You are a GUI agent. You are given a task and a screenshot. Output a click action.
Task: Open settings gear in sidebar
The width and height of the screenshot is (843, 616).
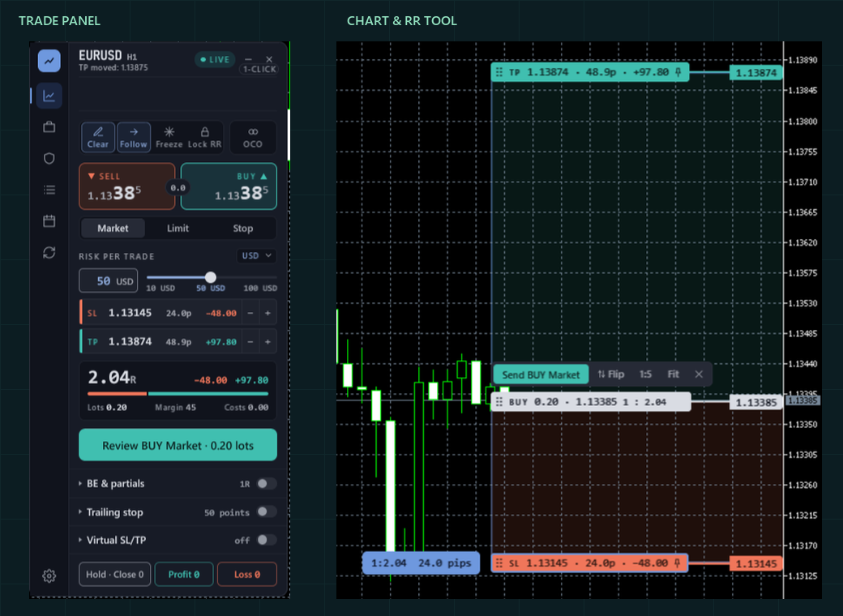click(49, 575)
